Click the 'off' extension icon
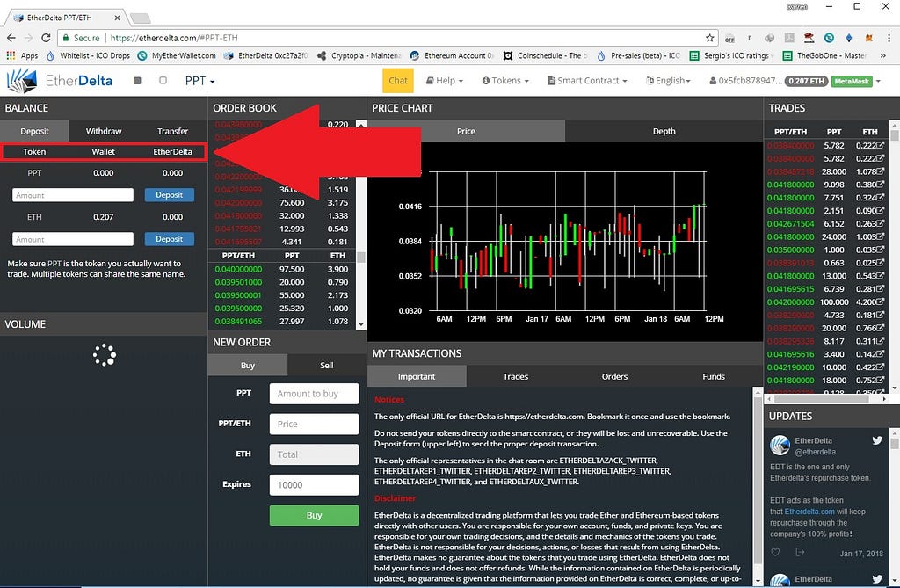900x588 pixels. click(729, 38)
